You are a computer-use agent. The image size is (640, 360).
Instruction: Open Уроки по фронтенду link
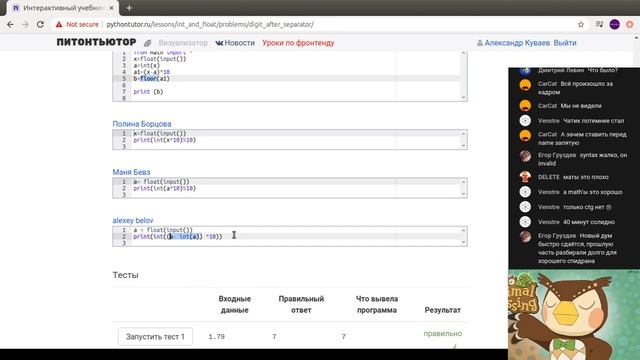[x=298, y=43]
